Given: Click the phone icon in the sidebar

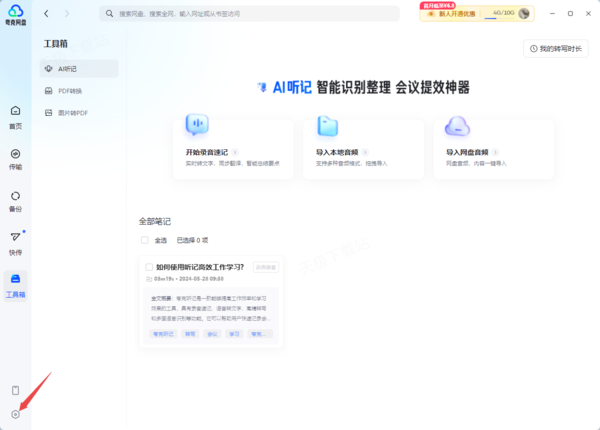Looking at the screenshot, I should pos(15,390).
